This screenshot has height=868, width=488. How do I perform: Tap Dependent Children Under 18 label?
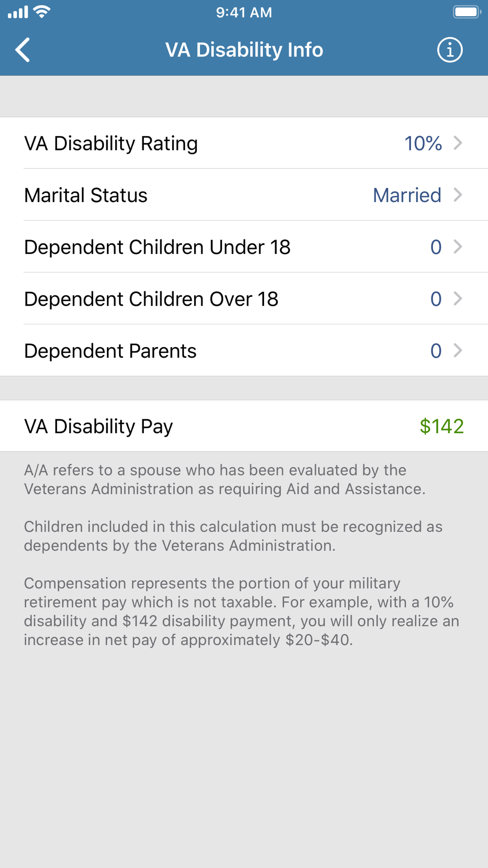click(x=157, y=247)
